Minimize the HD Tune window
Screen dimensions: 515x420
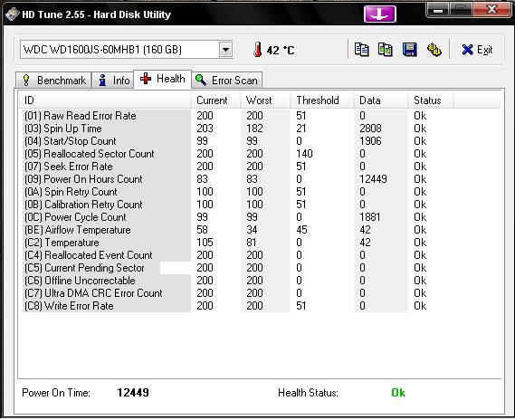[x=437, y=10]
